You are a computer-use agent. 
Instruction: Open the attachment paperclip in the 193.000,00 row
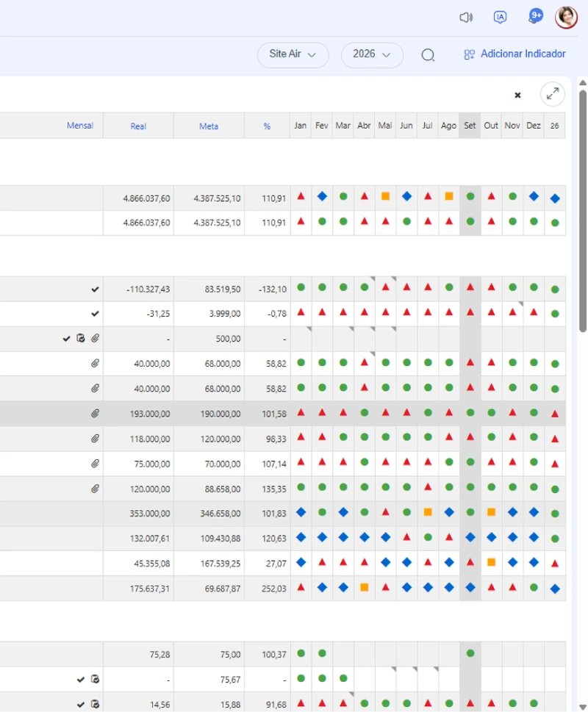click(x=95, y=414)
